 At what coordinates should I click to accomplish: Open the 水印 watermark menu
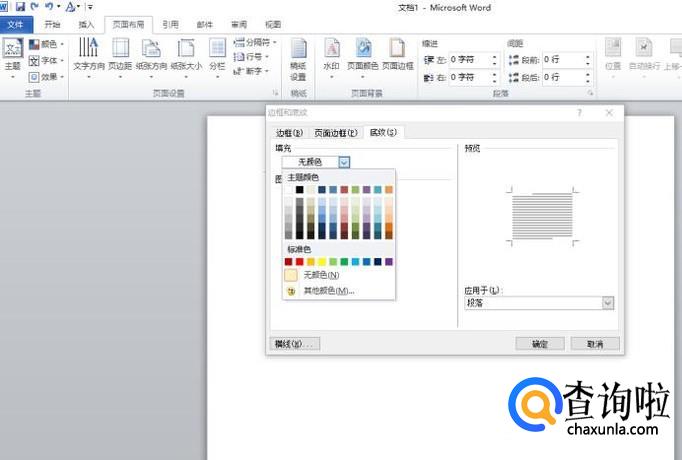click(x=332, y=58)
